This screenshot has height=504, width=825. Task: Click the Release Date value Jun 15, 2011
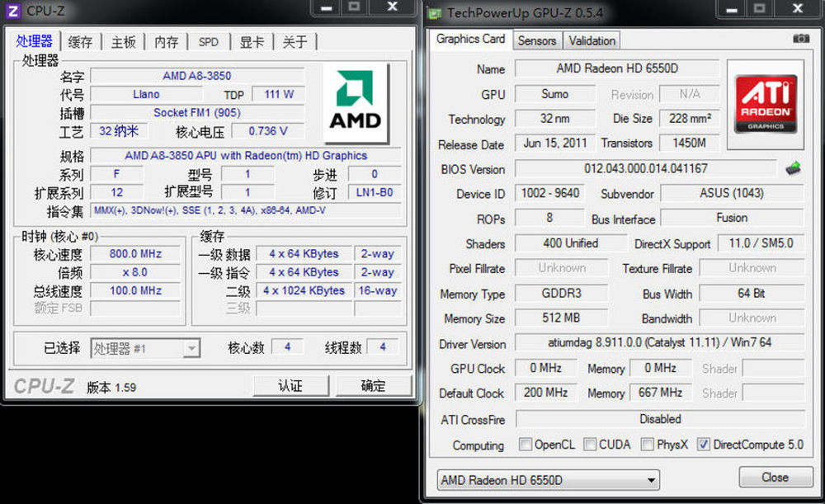555,143
